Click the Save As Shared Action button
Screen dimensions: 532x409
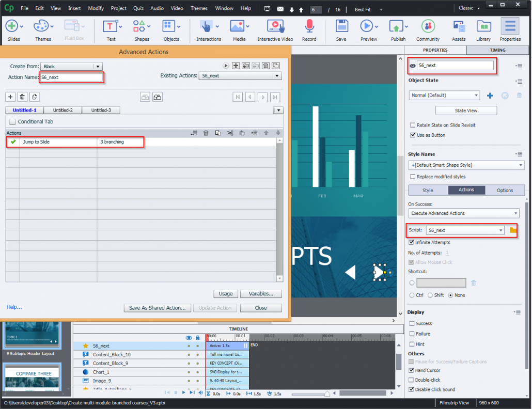[x=157, y=307]
